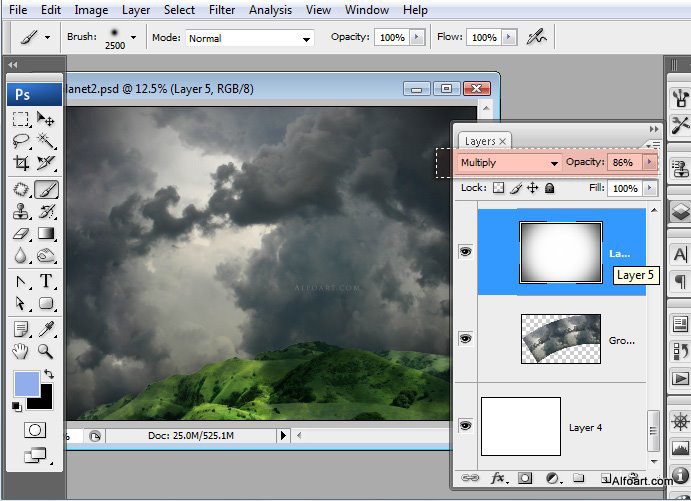Select the Crop tool

tap(20, 163)
